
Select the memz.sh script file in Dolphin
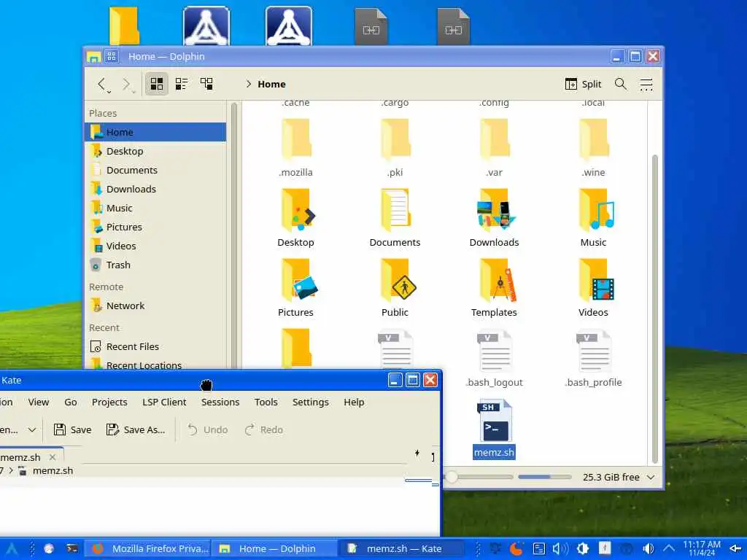(494, 429)
